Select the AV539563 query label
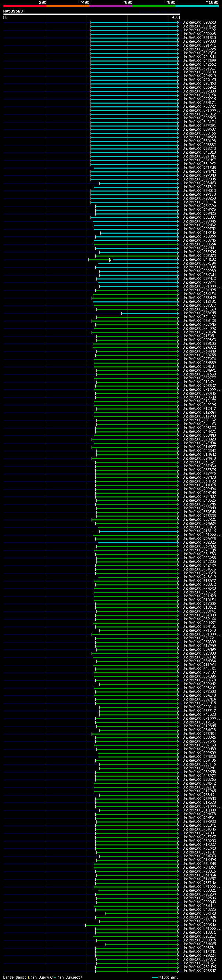 pos(13,11)
